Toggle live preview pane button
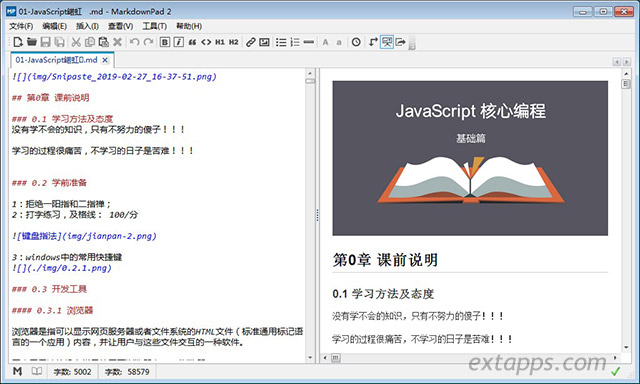The height and width of the screenshot is (384, 640). tap(387, 42)
